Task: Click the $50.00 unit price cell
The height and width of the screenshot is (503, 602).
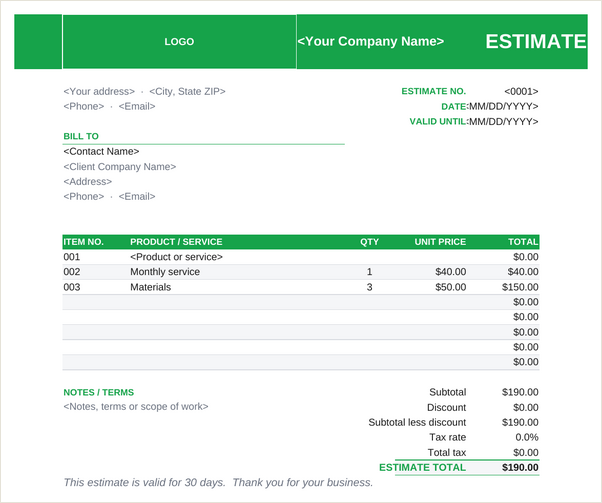Action: [451, 287]
